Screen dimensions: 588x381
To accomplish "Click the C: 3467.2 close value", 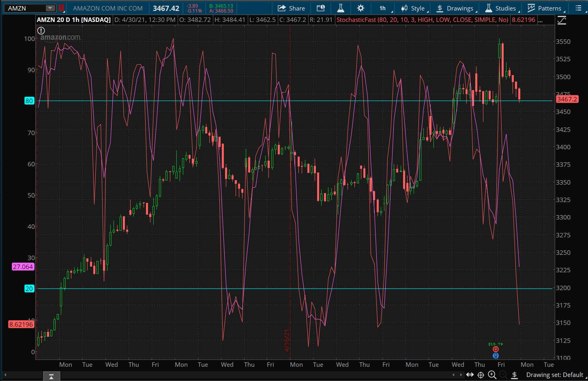I will [x=293, y=19].
